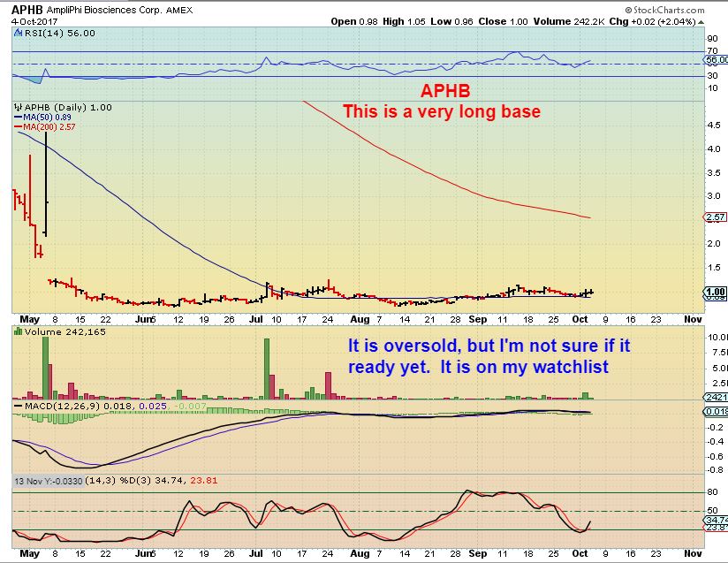Click the Sep label under the price chart
Image resolution: width=728 pixels, height=563 pixels.
pos(478,320)
